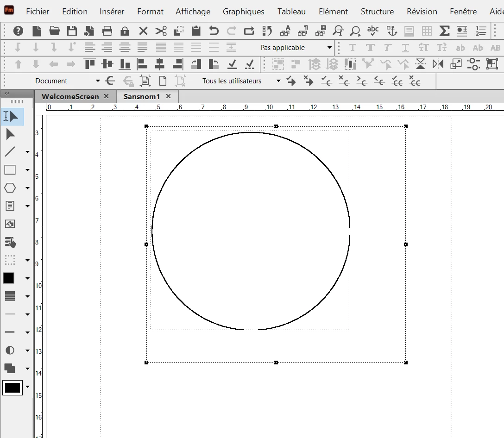Expand the color swatch dropdown arrow
This screenshot has height=438, width=504.
28,387
